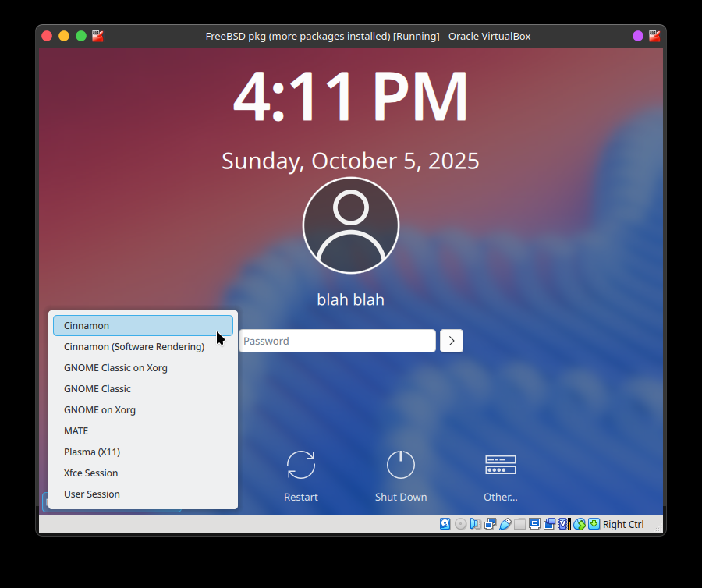Open the Other... users option
The image size is (702, 588).
tap(500, 466)
